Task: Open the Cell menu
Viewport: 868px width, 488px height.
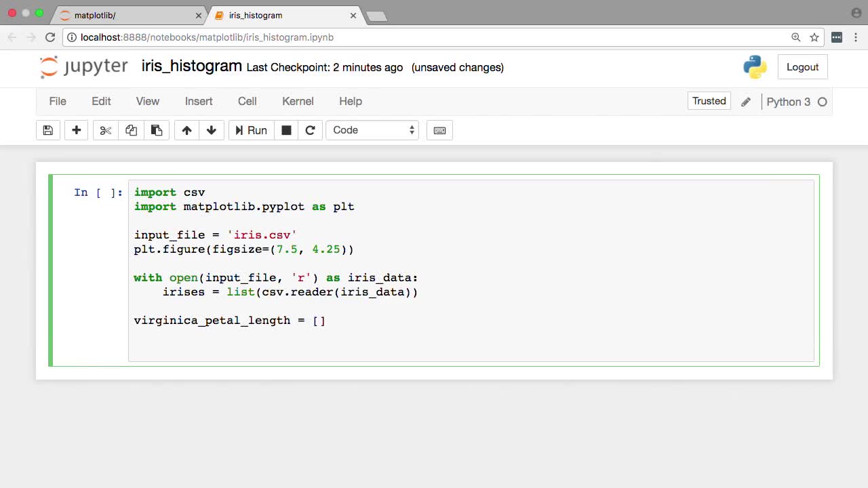Action: 247,101
